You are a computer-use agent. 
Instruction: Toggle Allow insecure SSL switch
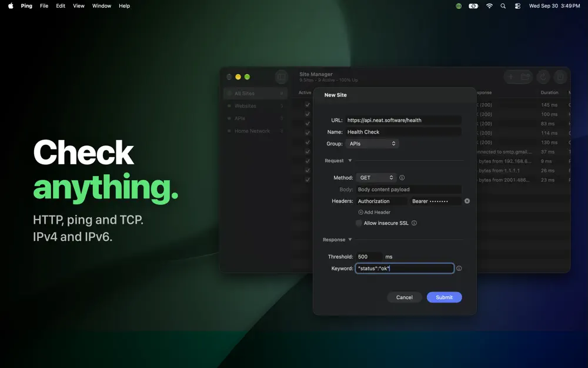(359, 223)
